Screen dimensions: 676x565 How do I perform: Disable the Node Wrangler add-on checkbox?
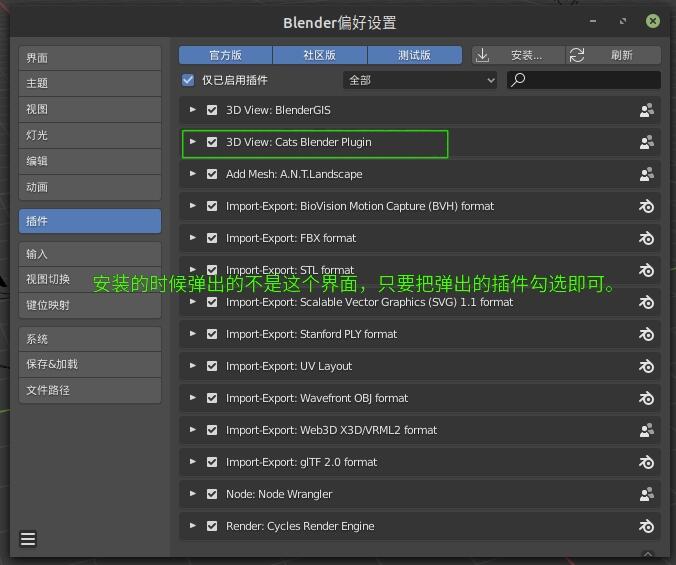point(212,494)
